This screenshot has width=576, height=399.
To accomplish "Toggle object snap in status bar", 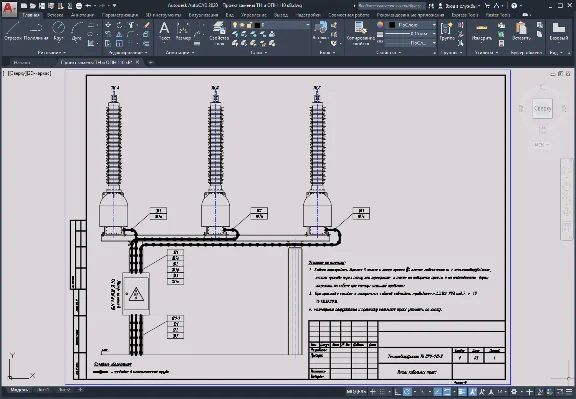I will click(x=447, y=392).
